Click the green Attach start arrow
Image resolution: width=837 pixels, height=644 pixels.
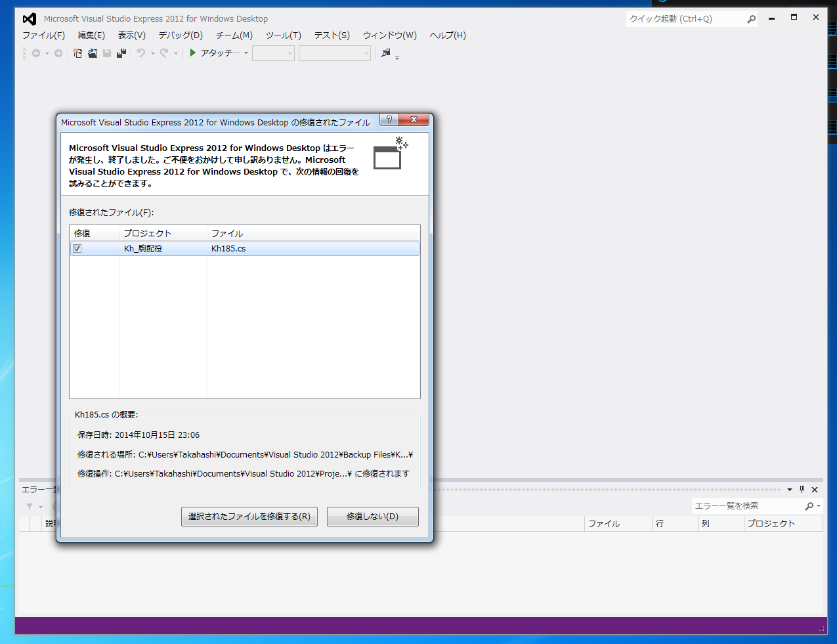[193, 53]
